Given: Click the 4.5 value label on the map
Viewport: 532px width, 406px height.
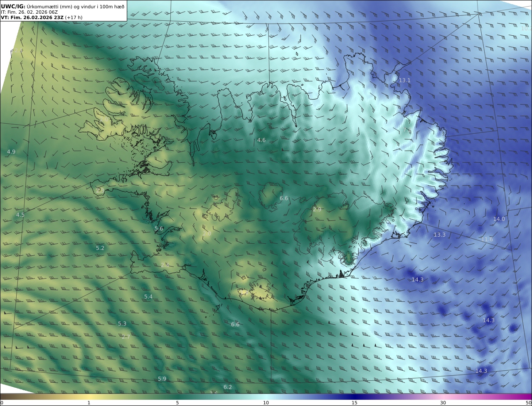Looking at the screenshot, I should 20,215.
